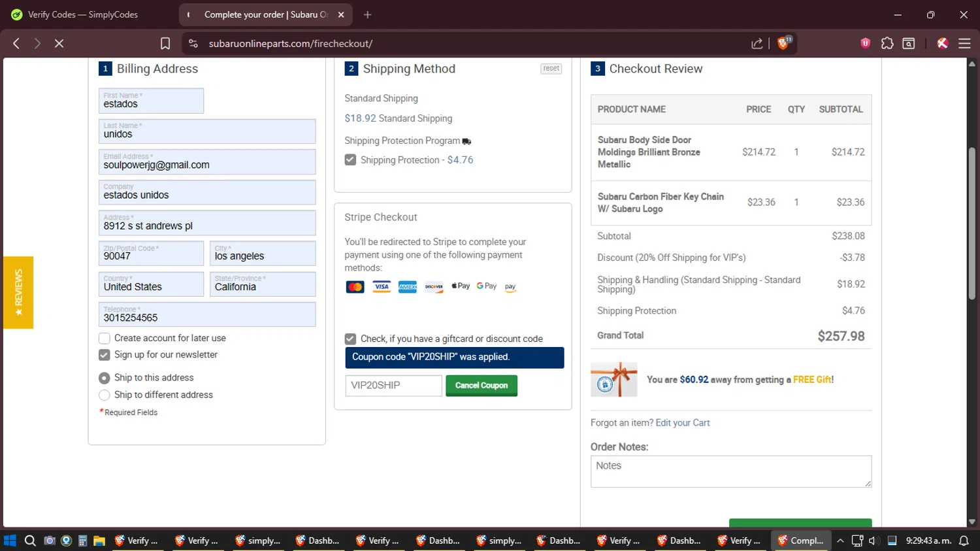Click the system clock in taskbar
This screenshot has width=980, height=551.
coord(927,541)
